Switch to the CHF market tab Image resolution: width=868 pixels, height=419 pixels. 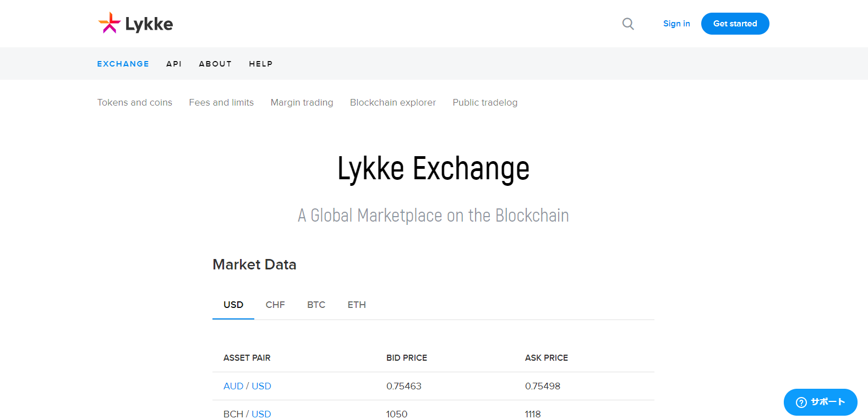tap(275, 305)
